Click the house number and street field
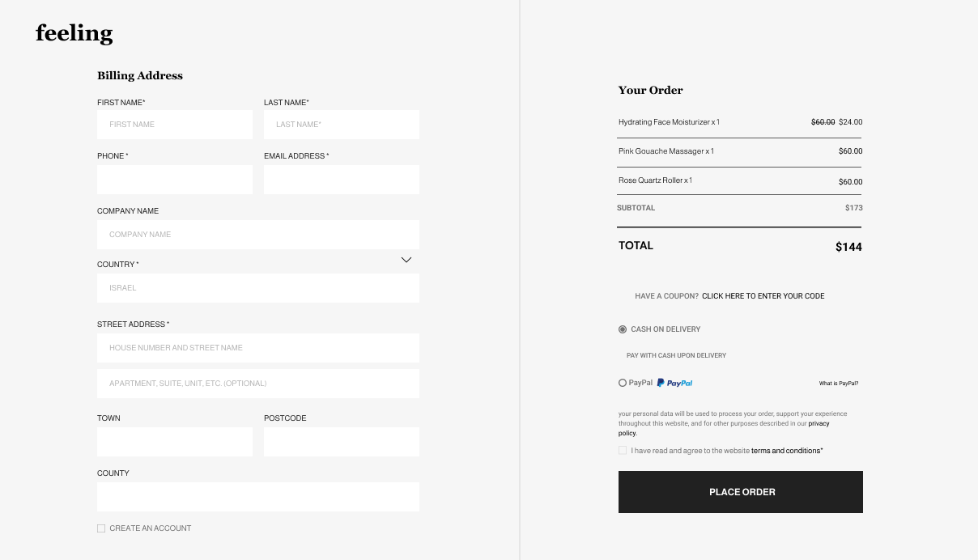 coord(257,348)
